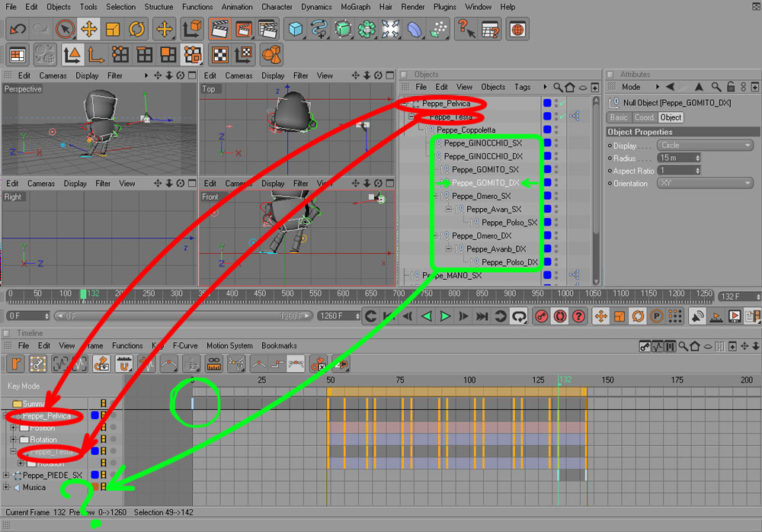Image resolution: width=762 pixels, height=532 pixels.
Task: Jump to end of animation
Action: pyautogui.click(x=482, y=316)
